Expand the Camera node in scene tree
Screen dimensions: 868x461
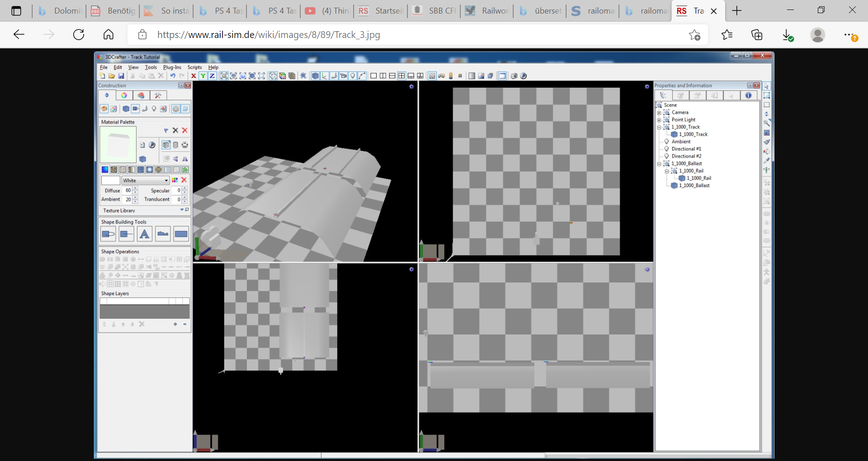tap(659, 113)
